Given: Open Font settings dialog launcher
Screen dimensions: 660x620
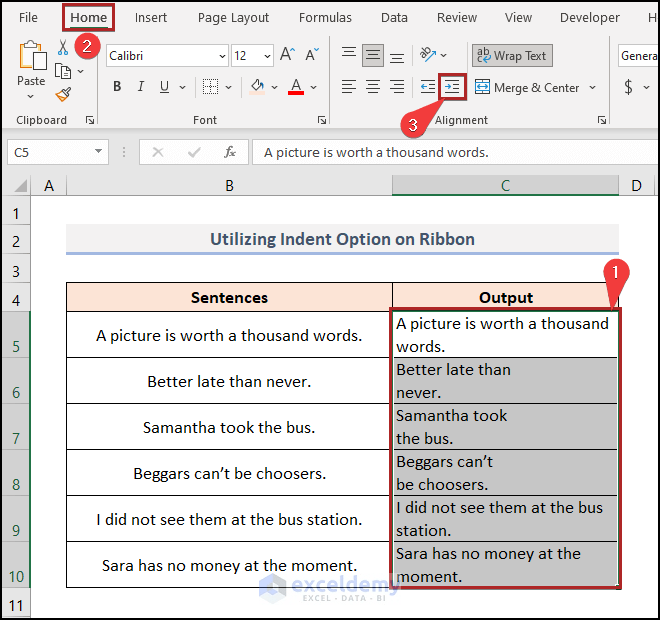Looking at the screenshot, I should click(322, 120).
